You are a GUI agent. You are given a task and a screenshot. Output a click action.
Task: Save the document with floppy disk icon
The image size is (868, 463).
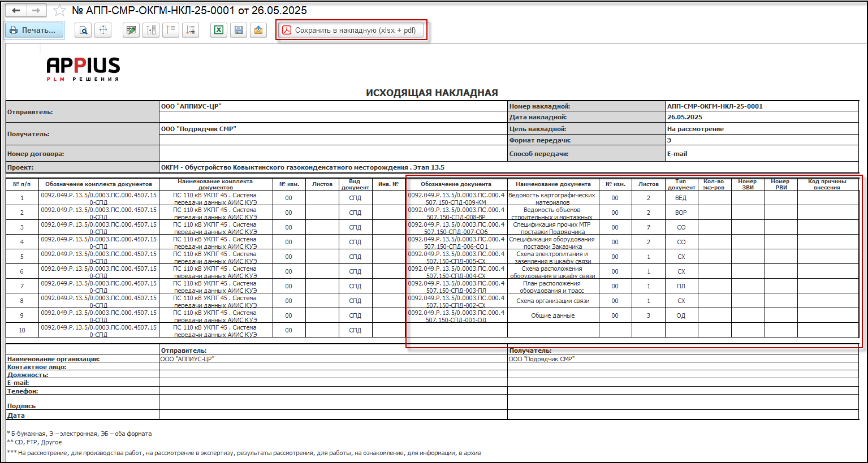click(239, 31)
